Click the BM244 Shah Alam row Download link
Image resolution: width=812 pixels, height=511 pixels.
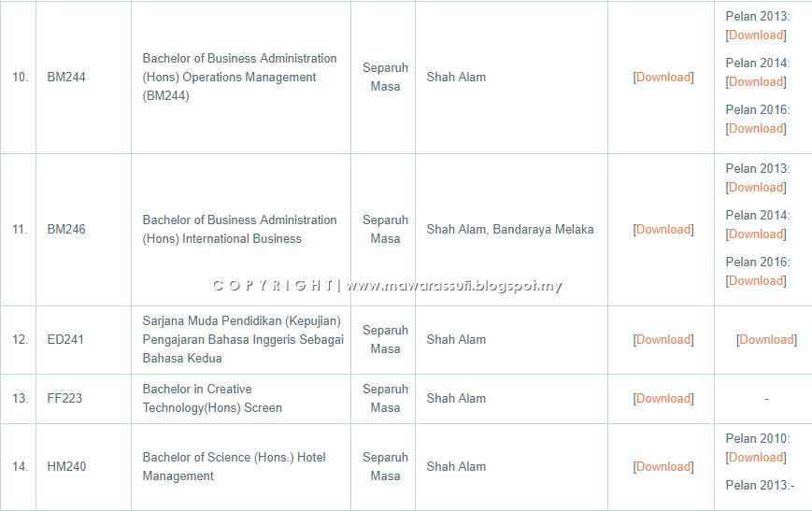663,78
